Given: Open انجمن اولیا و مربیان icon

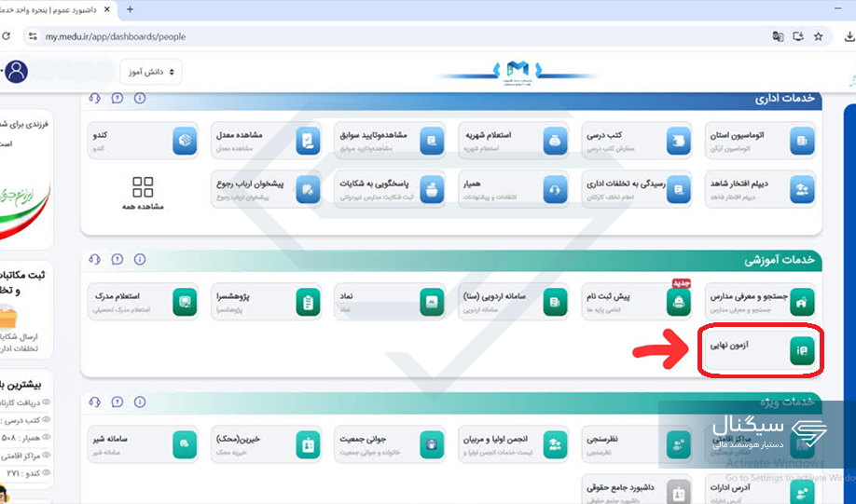Looking at the screenshot, I should click(x=555, y=444).
